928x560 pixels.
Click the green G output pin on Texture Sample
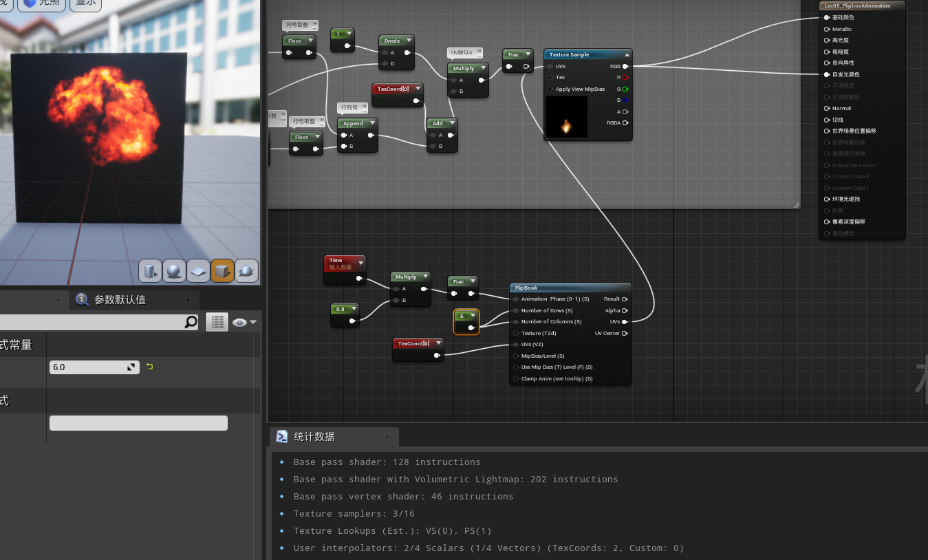625,89
